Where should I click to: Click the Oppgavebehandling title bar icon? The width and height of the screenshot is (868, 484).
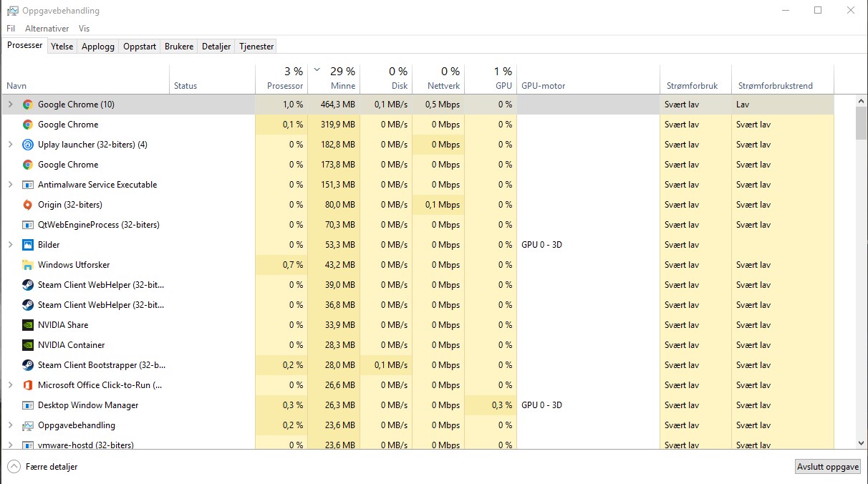12,11
